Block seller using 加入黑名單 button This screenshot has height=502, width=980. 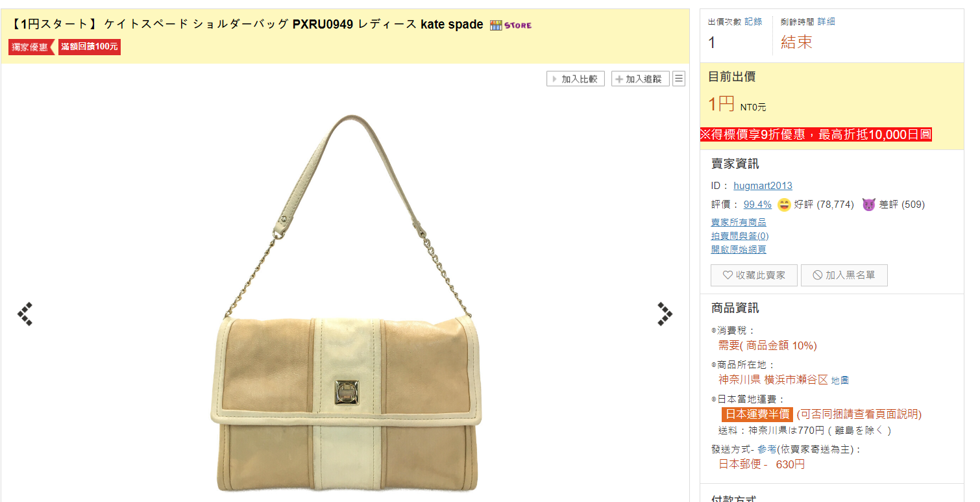pos(844,275)
